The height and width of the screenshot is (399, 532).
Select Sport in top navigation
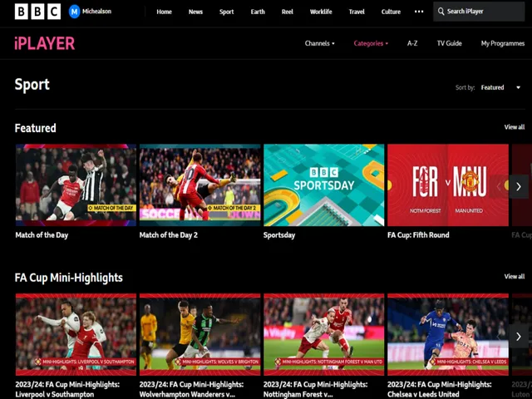226,12
